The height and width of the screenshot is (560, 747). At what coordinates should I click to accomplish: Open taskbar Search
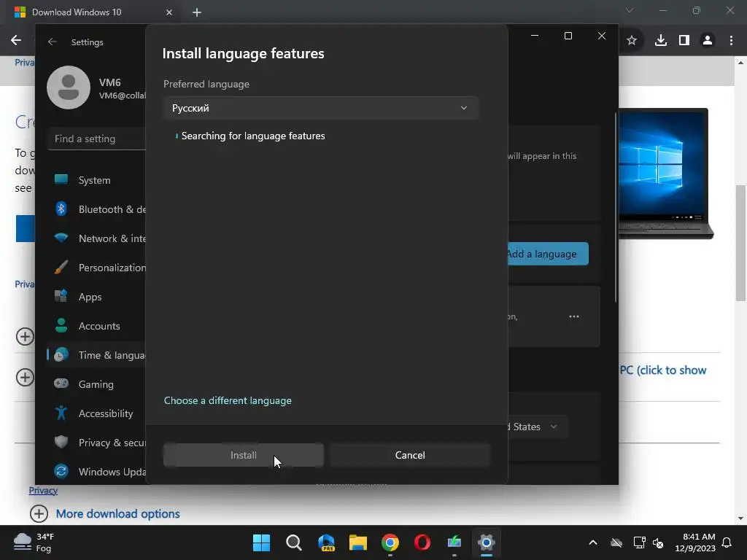click(x=293, y=542)
